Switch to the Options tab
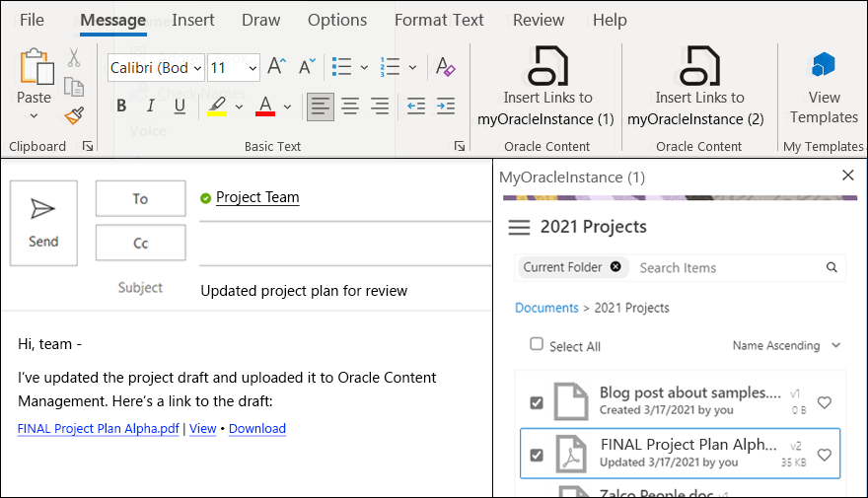 [337, 20]
